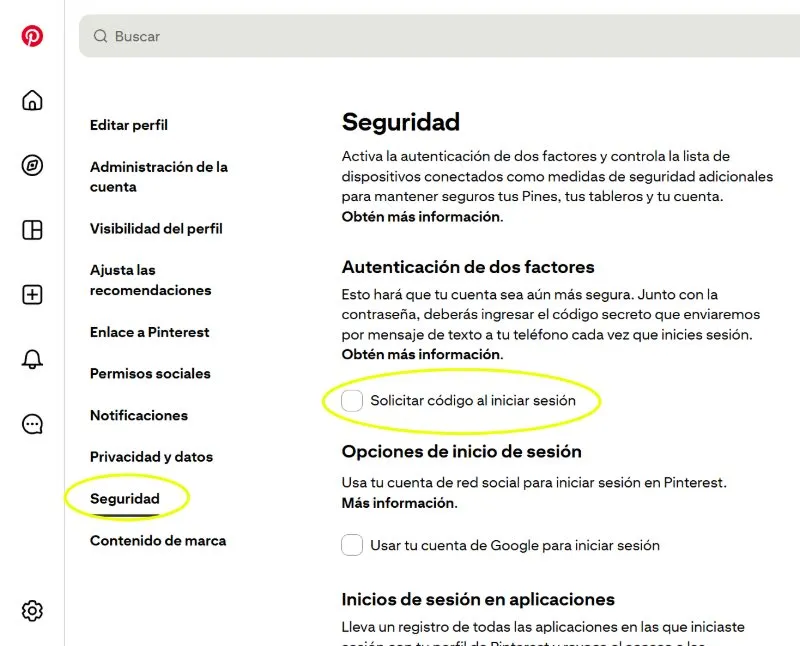Viewport: 800px width, 646px height.
Task: Open 'Notificaciones' settings
Action: pyautogui.click(x=139, y=415)
